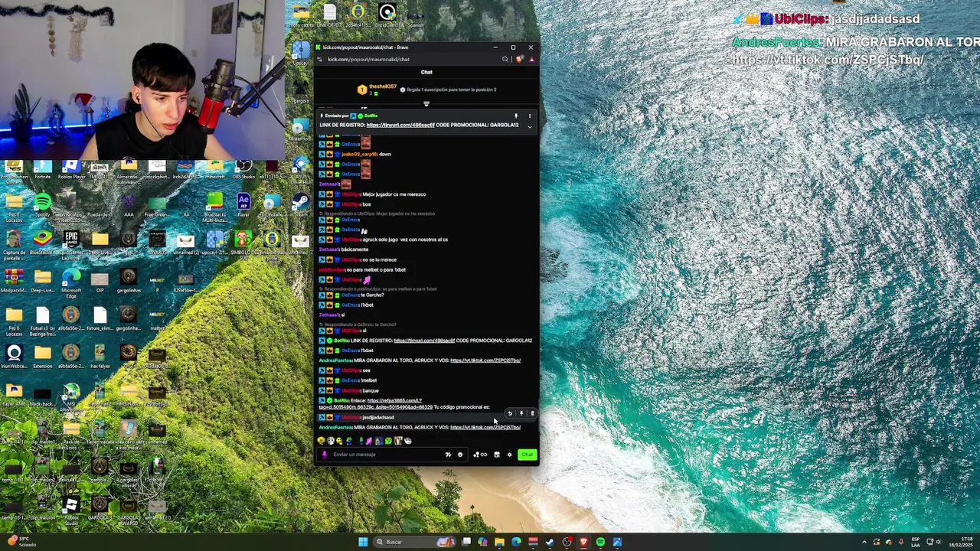This screenshot has height=551, width=980.
Task: Select Microsoft Edge desktop shortcut
Action: pos(71,281)
